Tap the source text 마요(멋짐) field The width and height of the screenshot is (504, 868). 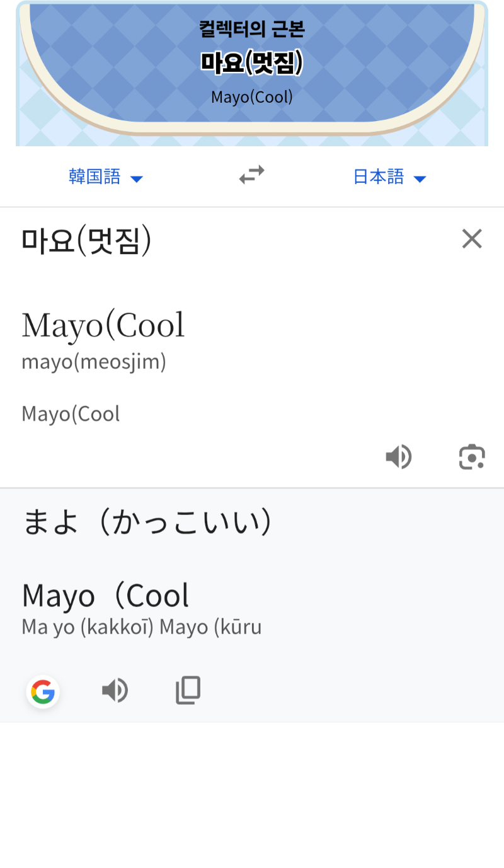click(x=87, y=241)
